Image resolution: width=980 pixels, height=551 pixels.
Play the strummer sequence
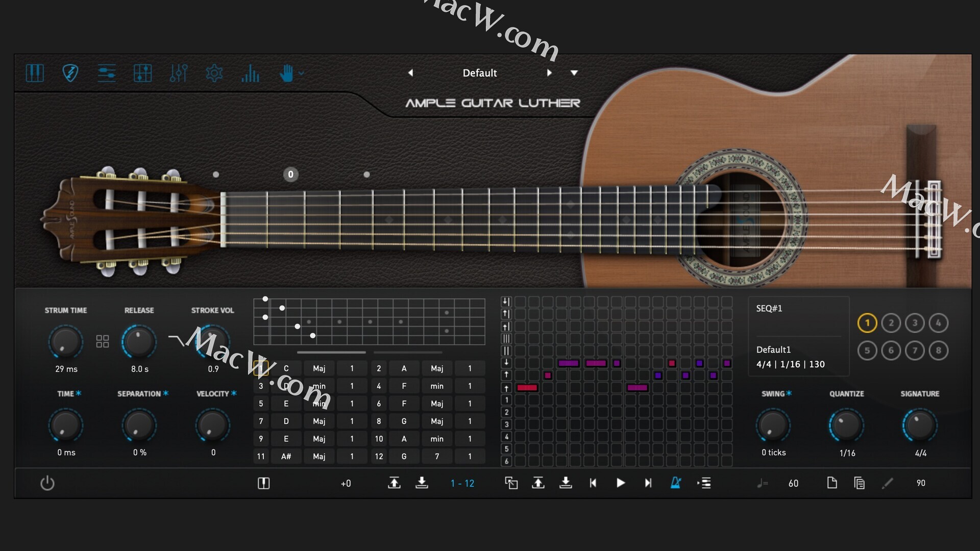point(621,483)
